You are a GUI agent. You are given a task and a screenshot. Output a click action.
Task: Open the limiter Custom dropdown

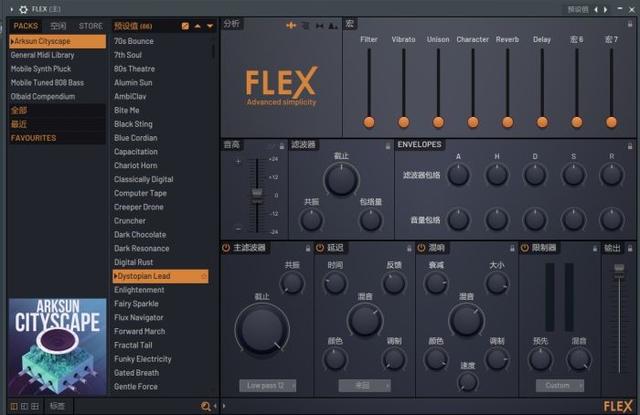click(560, 386)
